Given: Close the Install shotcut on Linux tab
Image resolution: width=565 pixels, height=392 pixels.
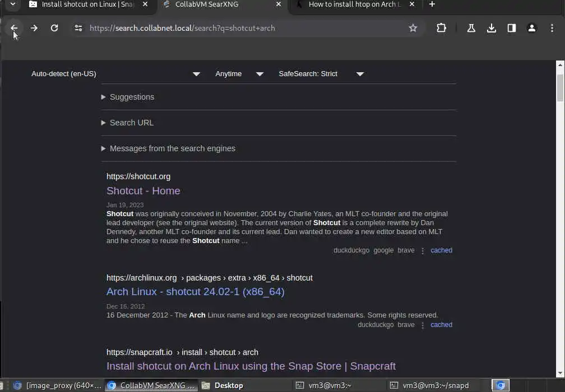Looking at the screenshot, I should [145, 4].
